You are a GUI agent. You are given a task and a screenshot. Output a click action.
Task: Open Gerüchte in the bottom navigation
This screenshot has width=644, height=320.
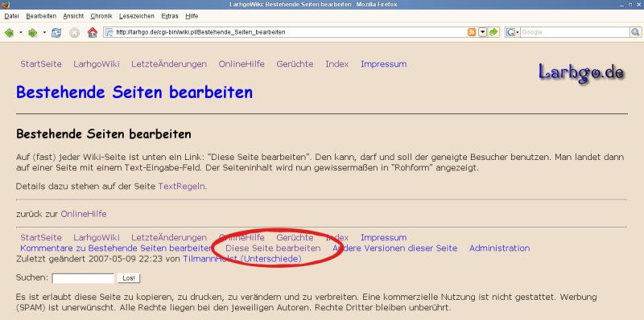coord(295,237)
